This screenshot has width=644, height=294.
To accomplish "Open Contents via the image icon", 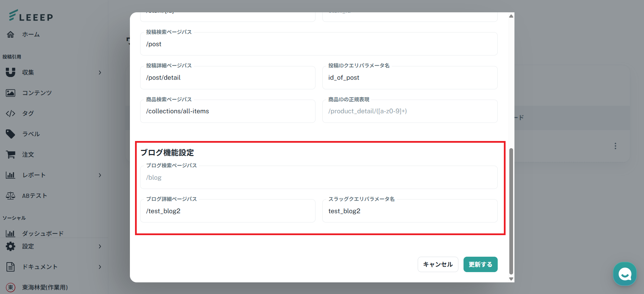I will [11, 93].
